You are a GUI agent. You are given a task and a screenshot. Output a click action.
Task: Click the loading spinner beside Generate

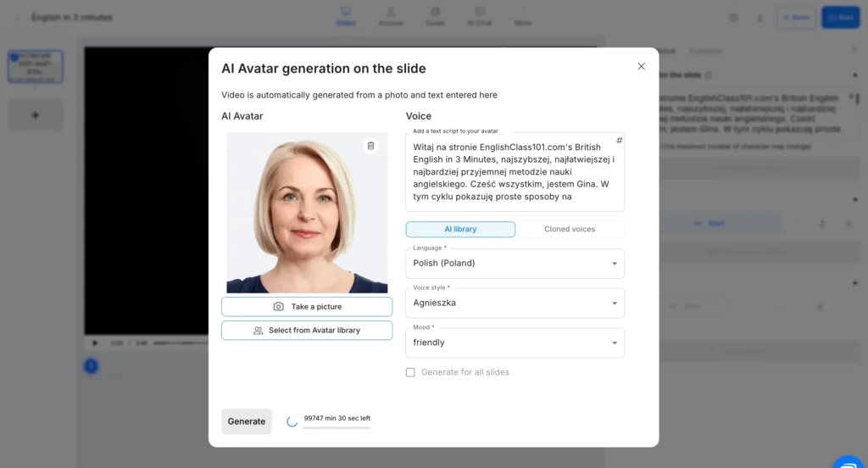(x=292, y=421)
